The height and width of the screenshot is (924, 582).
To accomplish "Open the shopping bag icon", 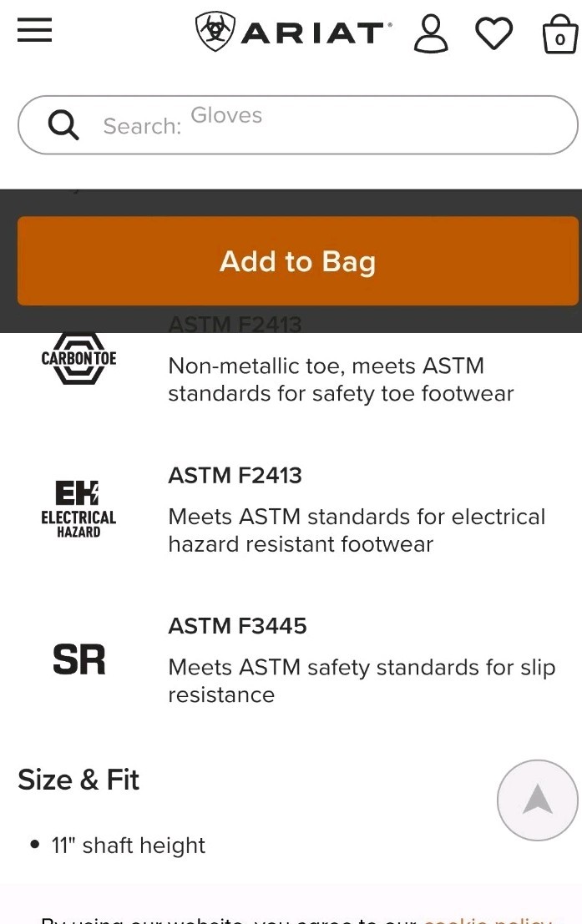I will click(559, 35).
